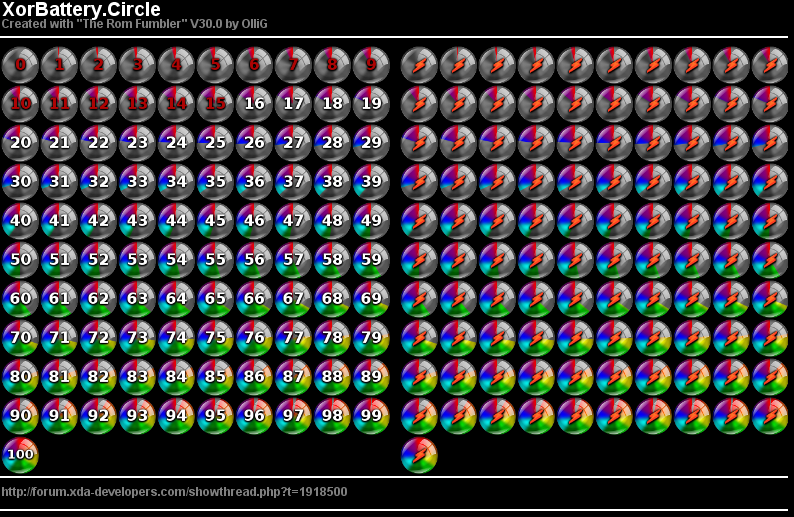Pick battery level icon 45
Screen dimensions: 794x517
tap(215, 221)
